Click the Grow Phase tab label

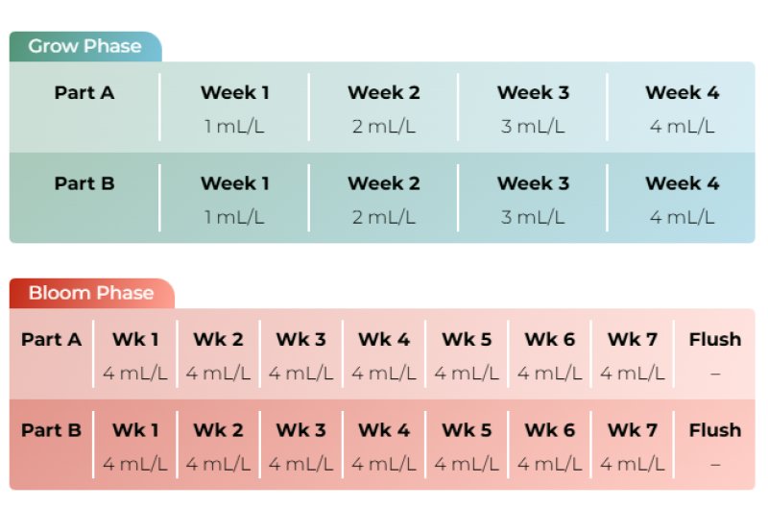(84, 46)
